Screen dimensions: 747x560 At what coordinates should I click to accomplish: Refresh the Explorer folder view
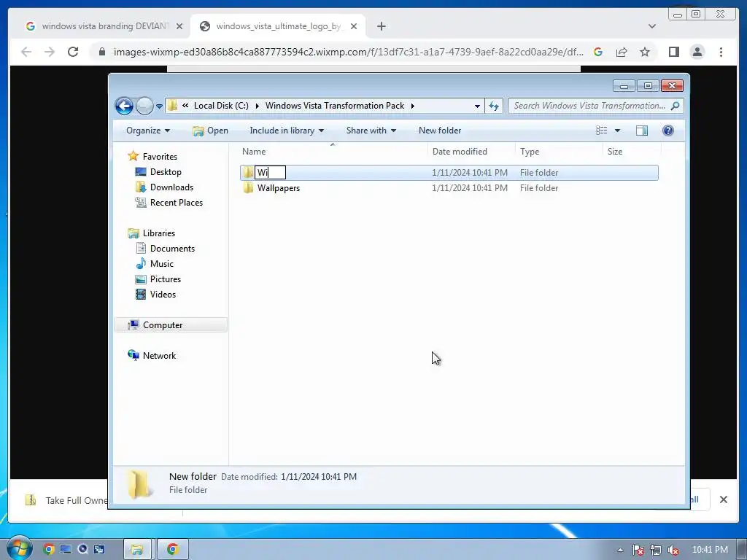click(x=494, y=106)
